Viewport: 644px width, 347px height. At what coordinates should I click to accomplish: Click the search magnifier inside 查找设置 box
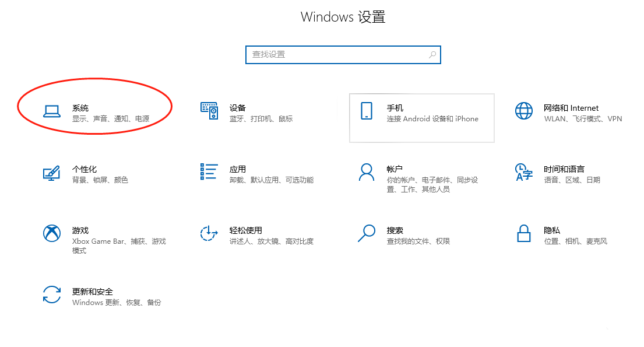pos(432,55)
